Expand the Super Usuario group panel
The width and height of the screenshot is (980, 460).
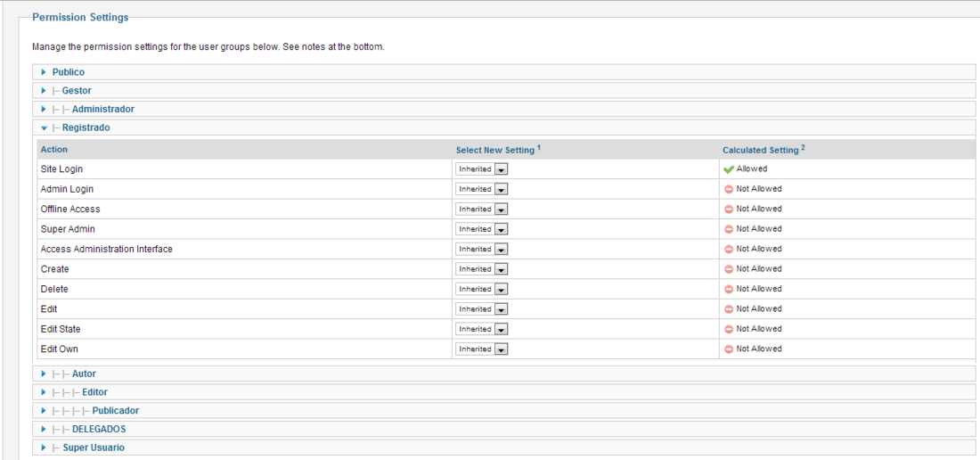[x=503, y=448]
